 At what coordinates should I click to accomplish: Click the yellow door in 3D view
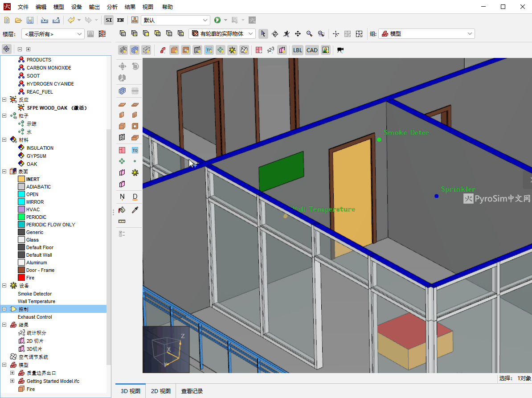click(352, 198)
